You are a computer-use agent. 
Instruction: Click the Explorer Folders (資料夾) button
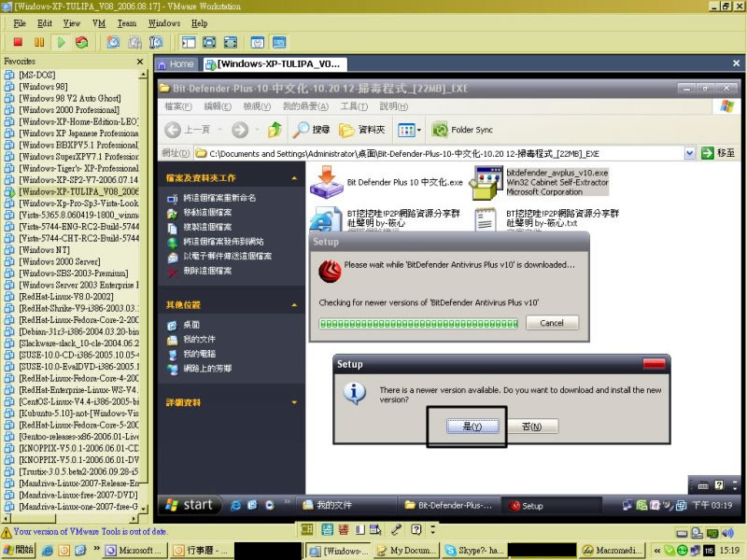click(x=362, y=129)
